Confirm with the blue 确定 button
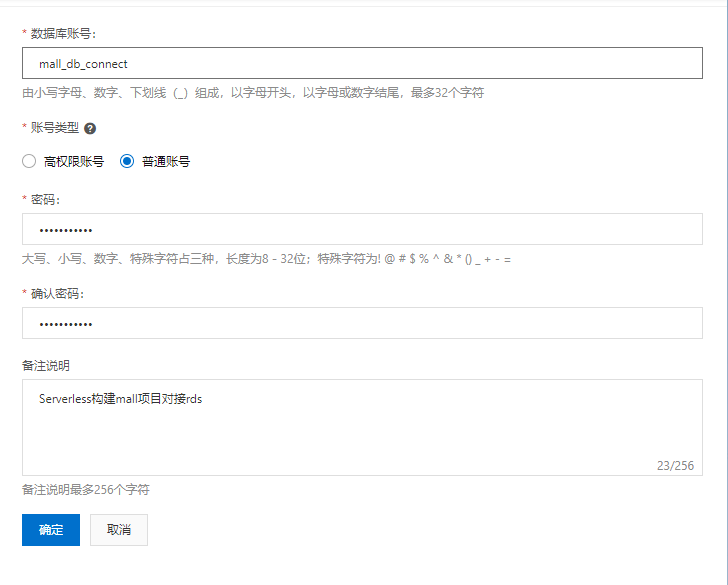The image size is (728, 585). point(51,530)
